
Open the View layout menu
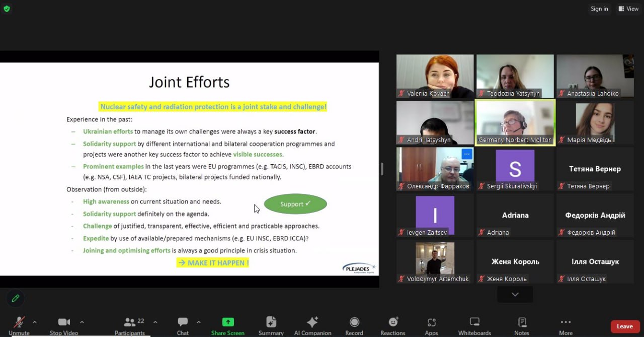point(628,9)
